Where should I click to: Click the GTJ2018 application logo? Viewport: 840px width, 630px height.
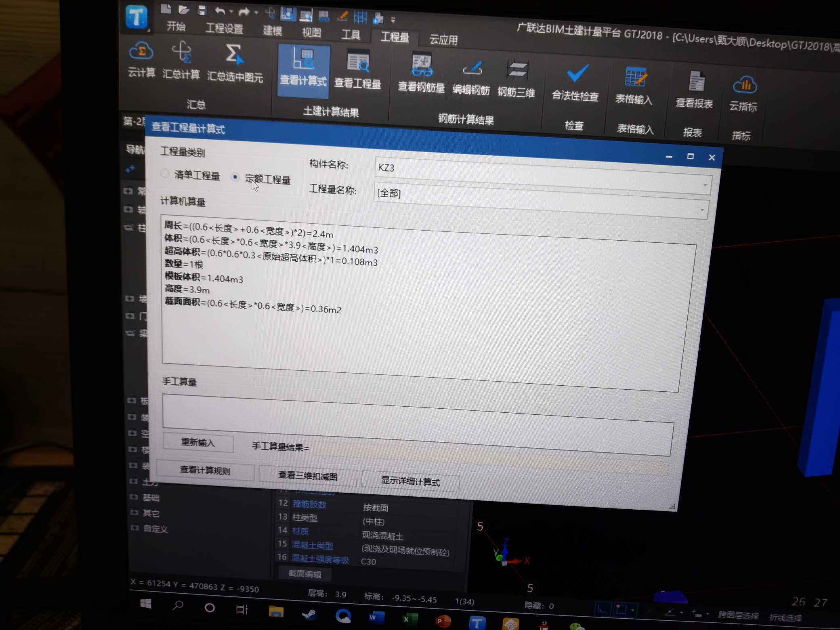tap(136, 17)
